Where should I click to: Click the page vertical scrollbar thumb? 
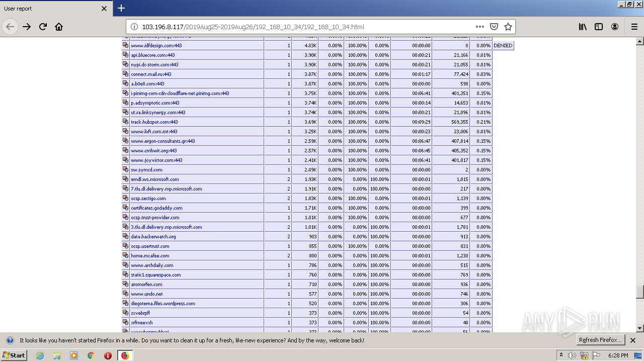tap(640, 292)
